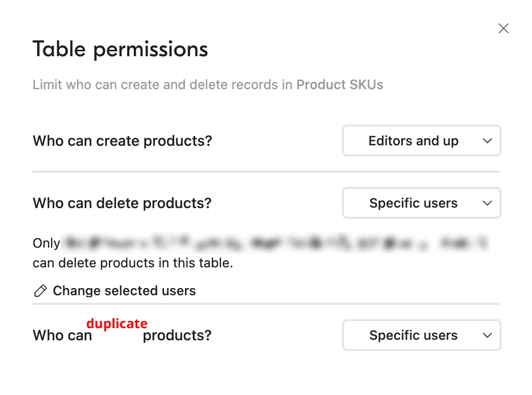Click the 'Table permissions' heading
Image resolution: width=532 pixels, height=395 pixels.
(x=121, y=50)
